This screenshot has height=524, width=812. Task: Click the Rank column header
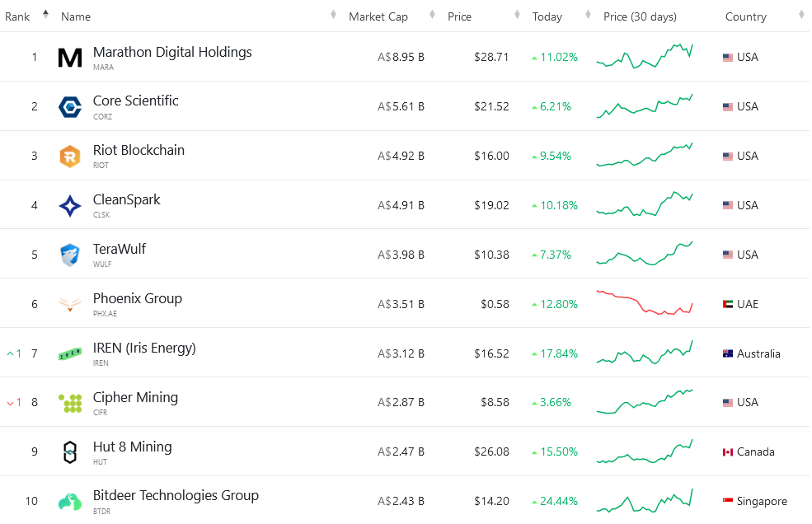tap(17, 16)
